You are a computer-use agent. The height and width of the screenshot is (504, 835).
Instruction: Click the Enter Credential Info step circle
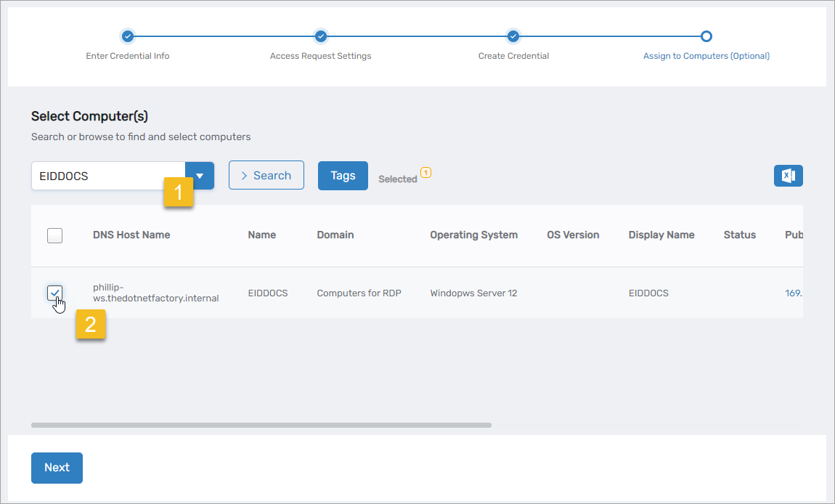[128, 36]
